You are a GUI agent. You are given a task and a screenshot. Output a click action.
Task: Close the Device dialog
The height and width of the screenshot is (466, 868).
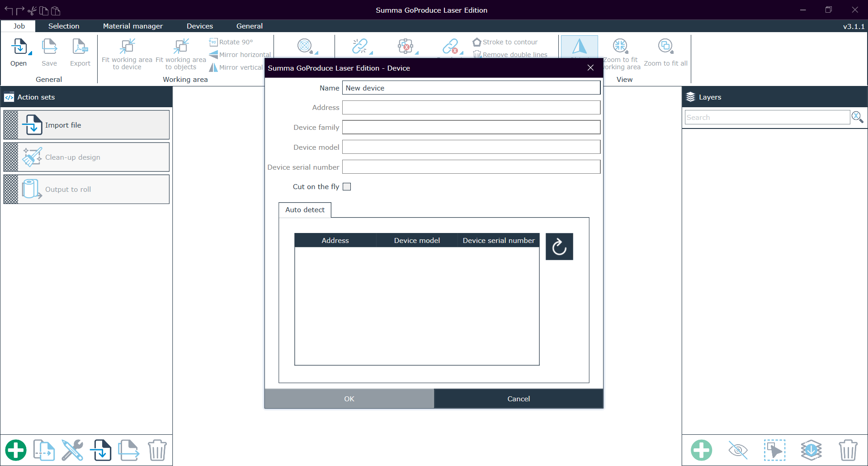590,68
